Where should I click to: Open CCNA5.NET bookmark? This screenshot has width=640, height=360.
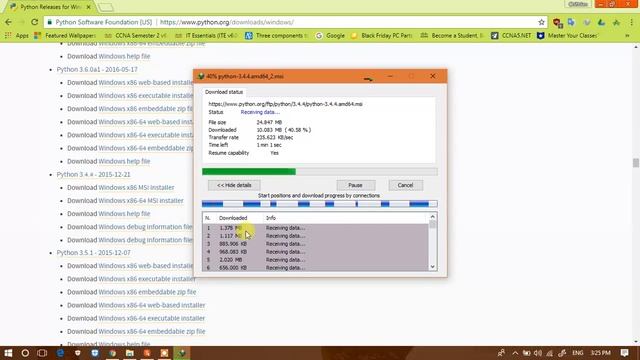click(511, 36)
